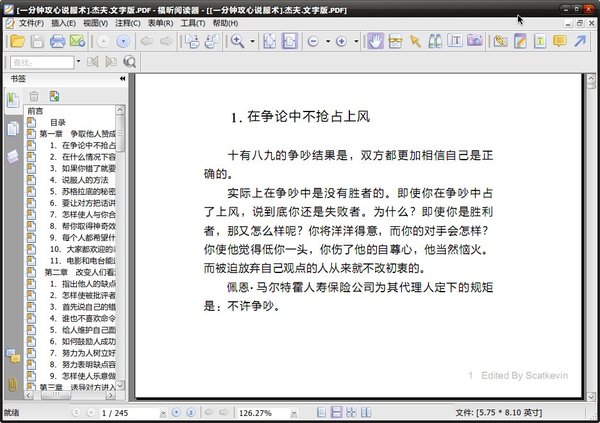The height and width of the screenshot is (423, 600).
Task: Switch to single page layout in status bar
Action: point(321,412)
